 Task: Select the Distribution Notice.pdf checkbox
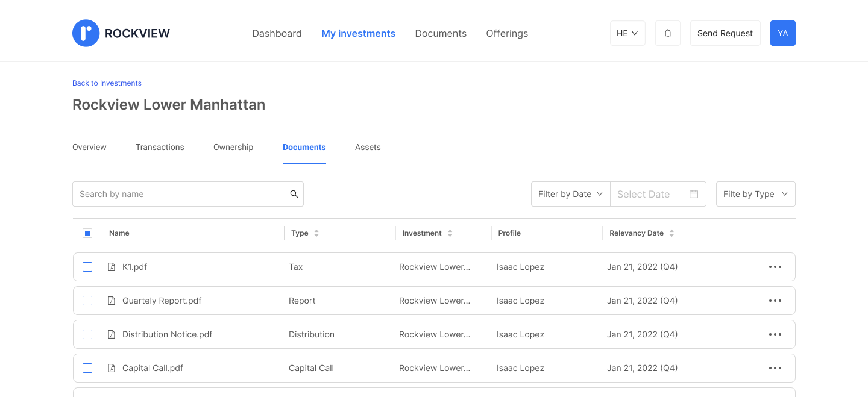point(87,334)
